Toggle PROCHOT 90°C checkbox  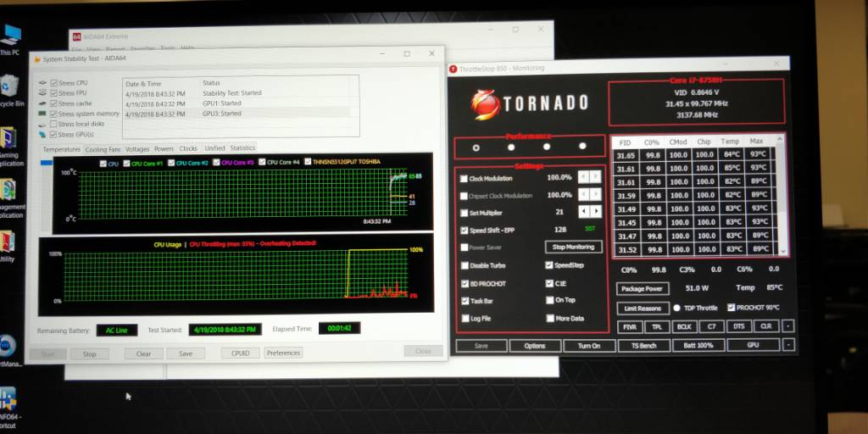point(732,307)
